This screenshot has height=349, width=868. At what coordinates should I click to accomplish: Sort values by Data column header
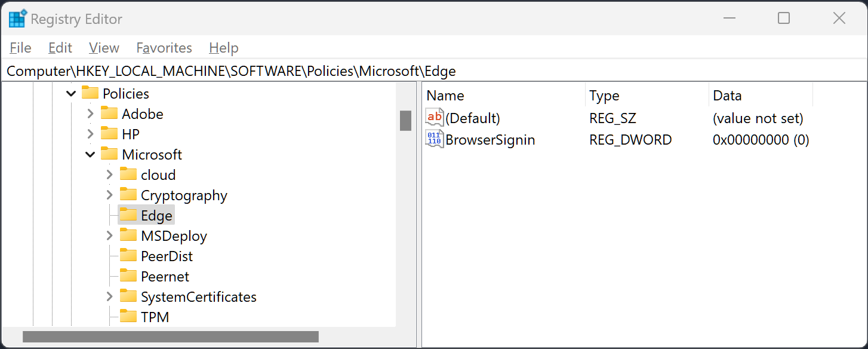(x=761, y=96)
